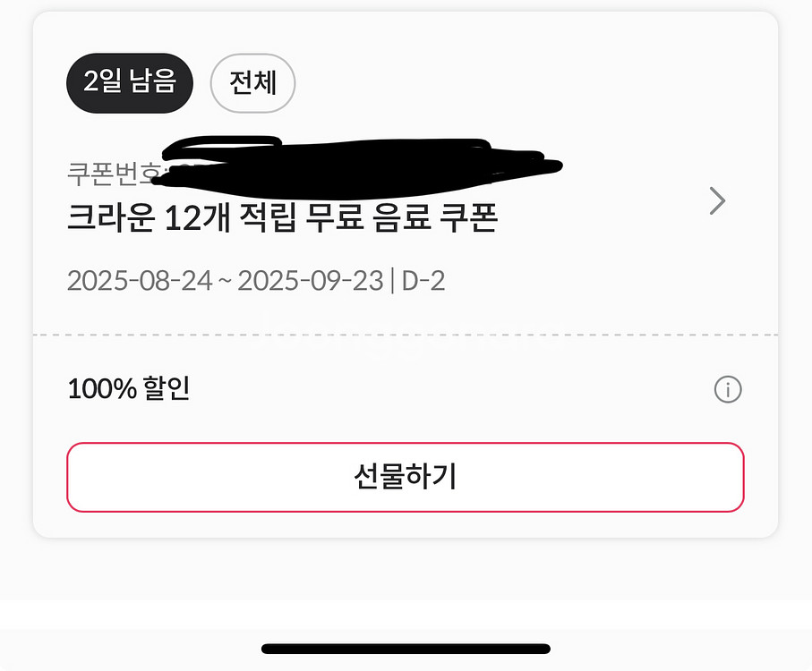Open coupon details via the right chevron
This screenshot has height=671, width=812.
[x=716, y=201]
